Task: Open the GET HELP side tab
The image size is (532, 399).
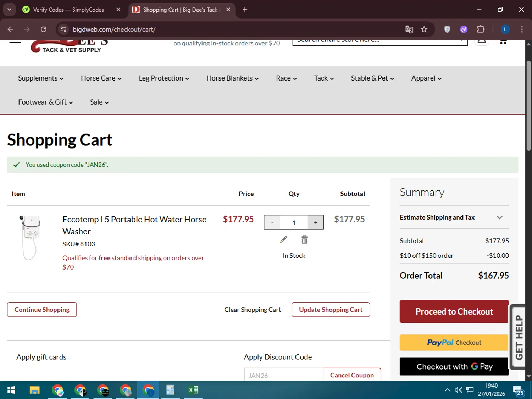Action: click(518, 337)
